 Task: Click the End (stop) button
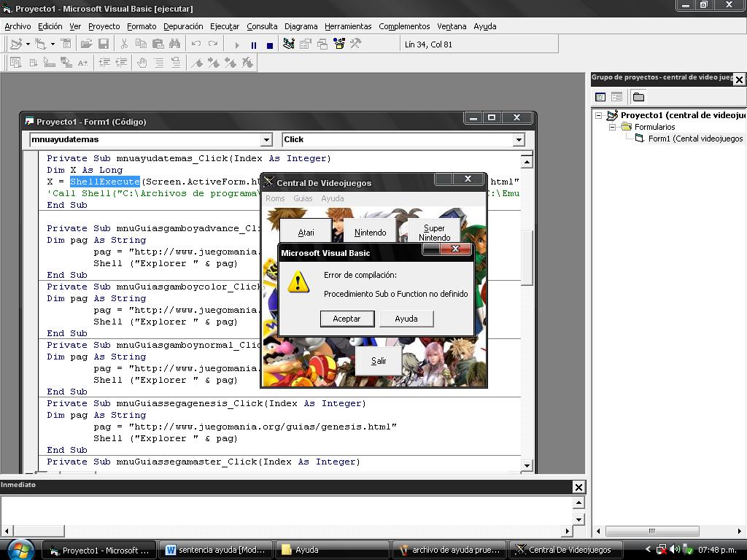tap(270, 45)
